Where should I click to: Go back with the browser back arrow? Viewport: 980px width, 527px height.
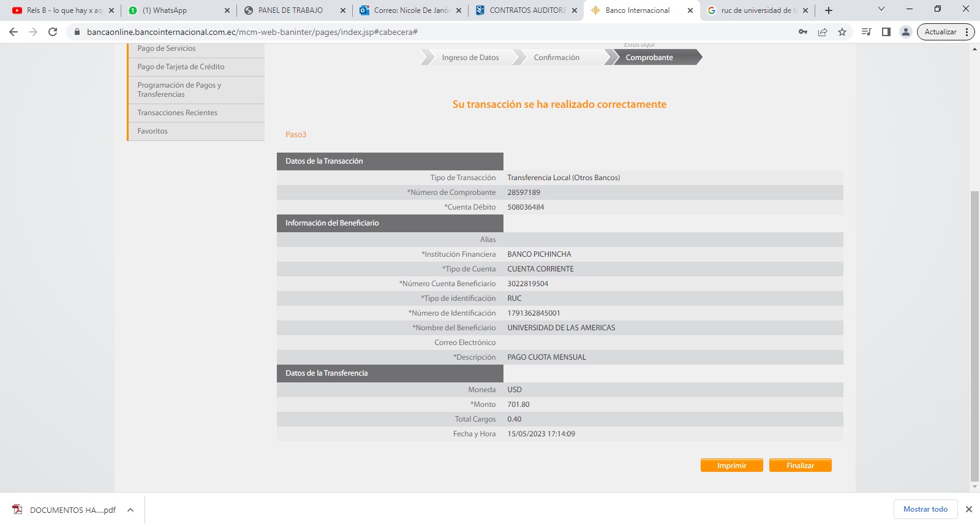point(13,32)
